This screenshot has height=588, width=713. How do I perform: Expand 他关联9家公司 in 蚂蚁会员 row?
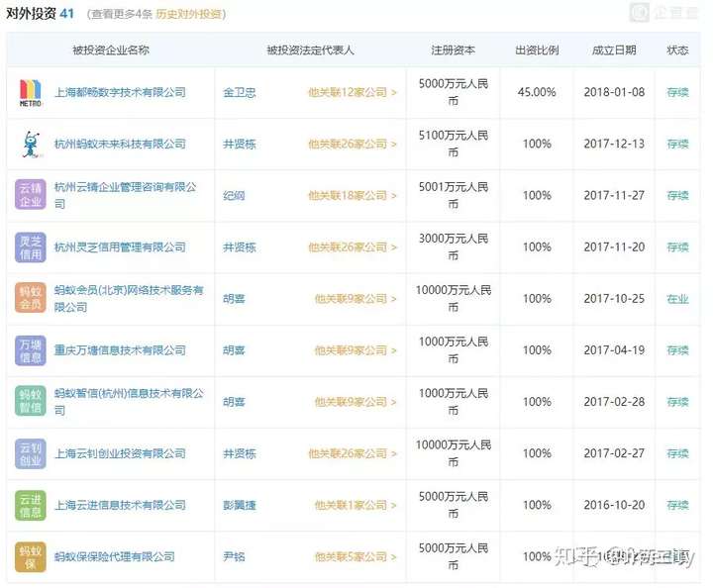[356, 299]
